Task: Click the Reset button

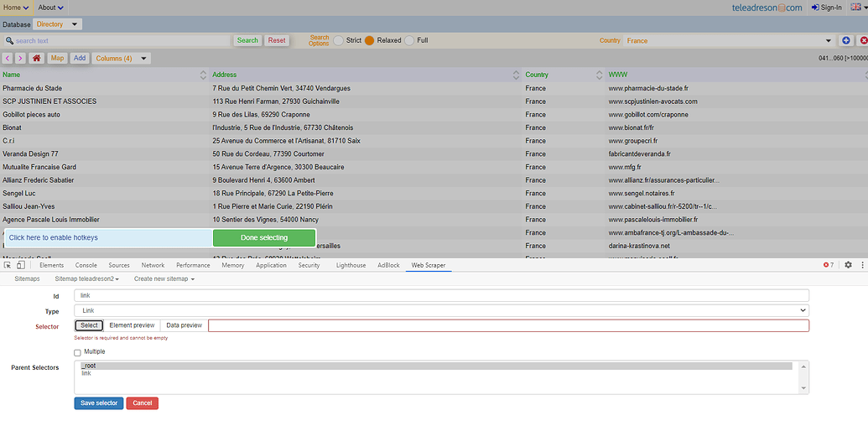Action: click(277, 40)
